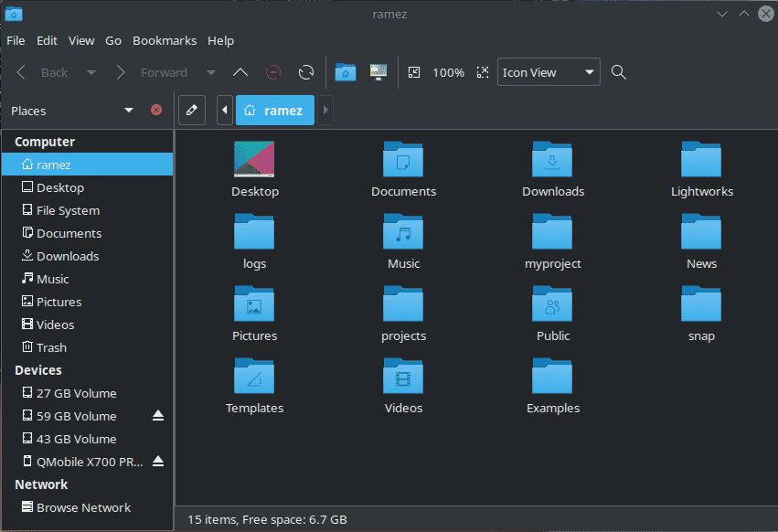Select the Public folder icon
Viewport: 778px width, 532px height.
pyautogui.click(x=552, y=303)
